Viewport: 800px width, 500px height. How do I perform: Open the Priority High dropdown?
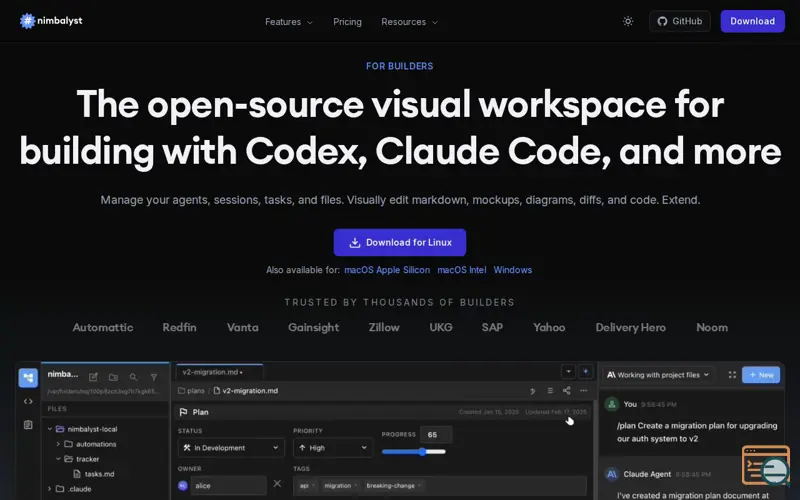coord(333,448)
